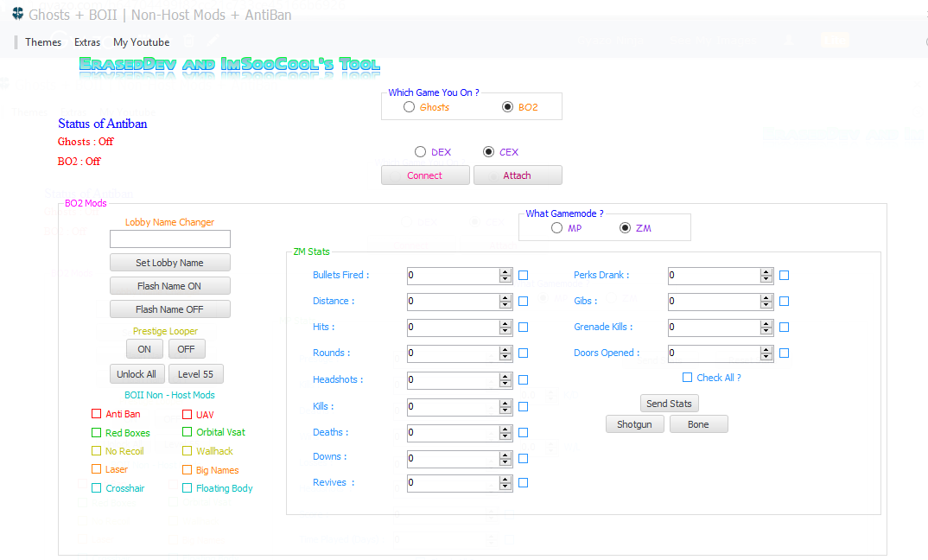Click Set Lobby Name button
The height and width of the screenshot is (560, 928).
click(x=170, y=262)
